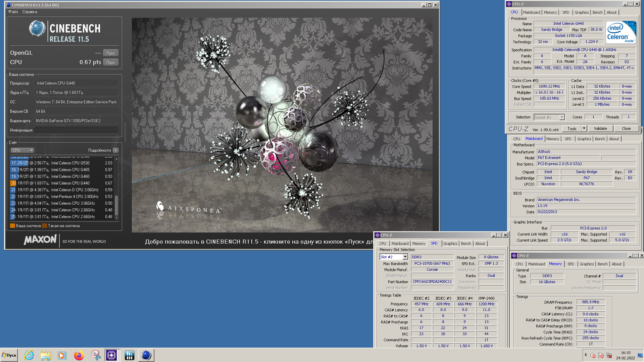Select highlighted ranking row Intel Celeron CPU G440
The height and width of the screenshot is (362, 644).
(62, 183)
